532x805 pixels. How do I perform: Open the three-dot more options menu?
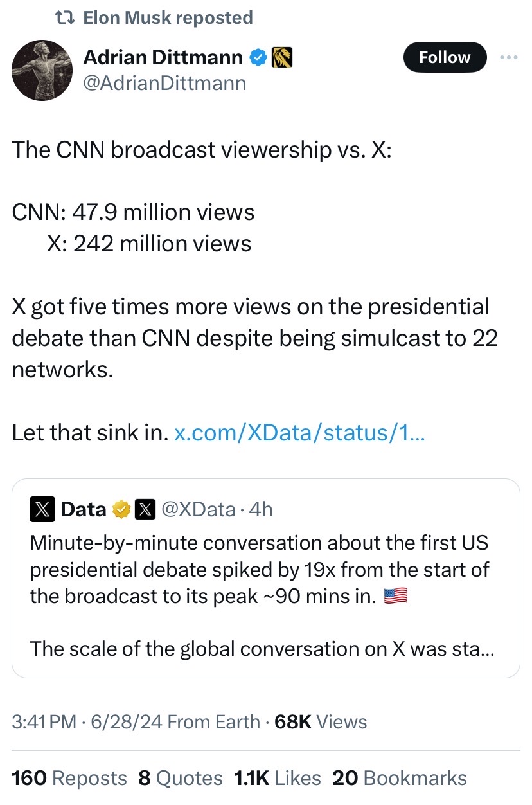508,57
